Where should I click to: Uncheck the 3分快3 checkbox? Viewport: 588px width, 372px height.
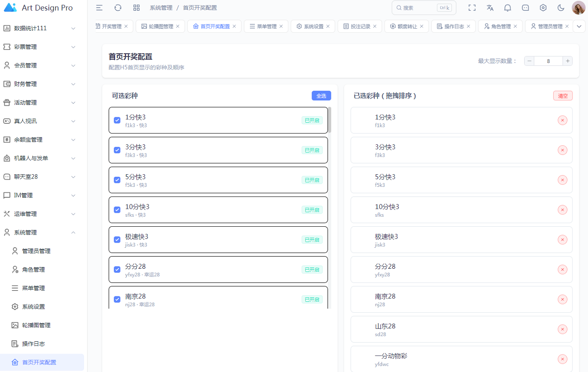(x=117, y=150)
